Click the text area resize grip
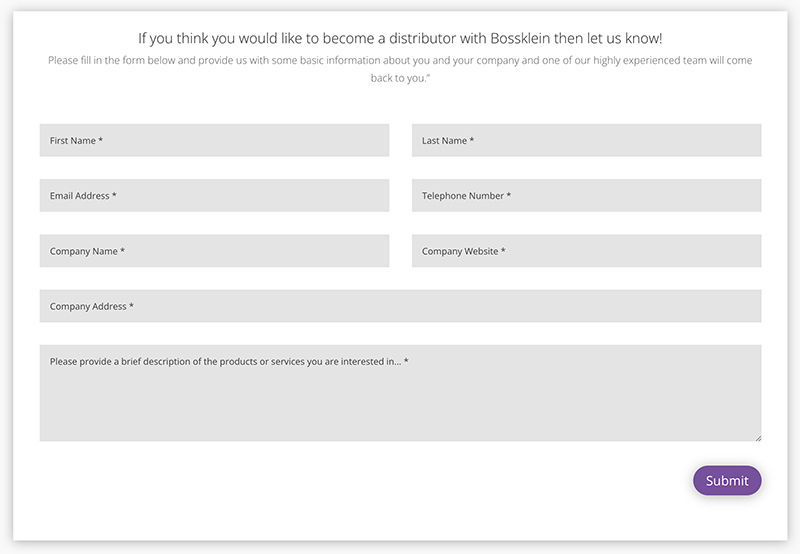Image resolution: width=800 pixels, height=554 pixels. [758, 438]
